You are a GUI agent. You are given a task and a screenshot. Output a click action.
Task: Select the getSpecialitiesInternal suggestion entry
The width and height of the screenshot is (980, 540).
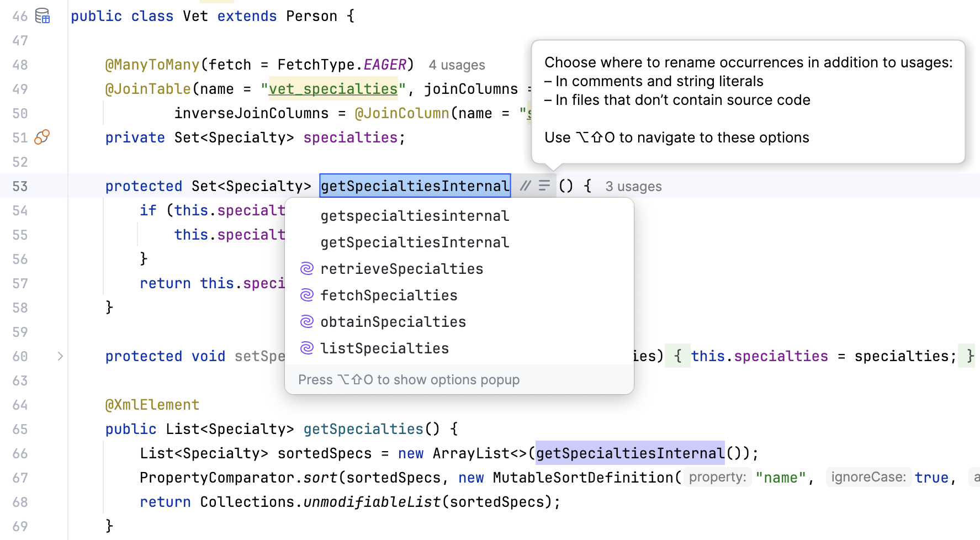click(415, 242)
